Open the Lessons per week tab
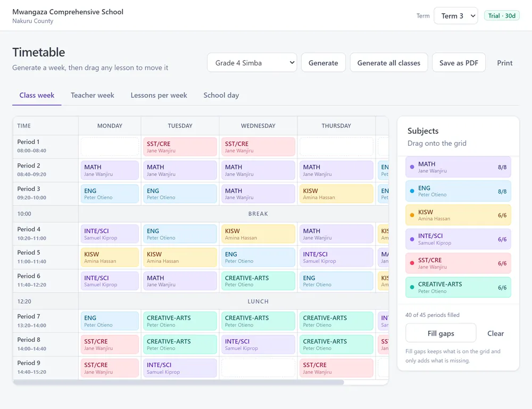The width and height of the screenshot is (532, 409). (159, 95)
